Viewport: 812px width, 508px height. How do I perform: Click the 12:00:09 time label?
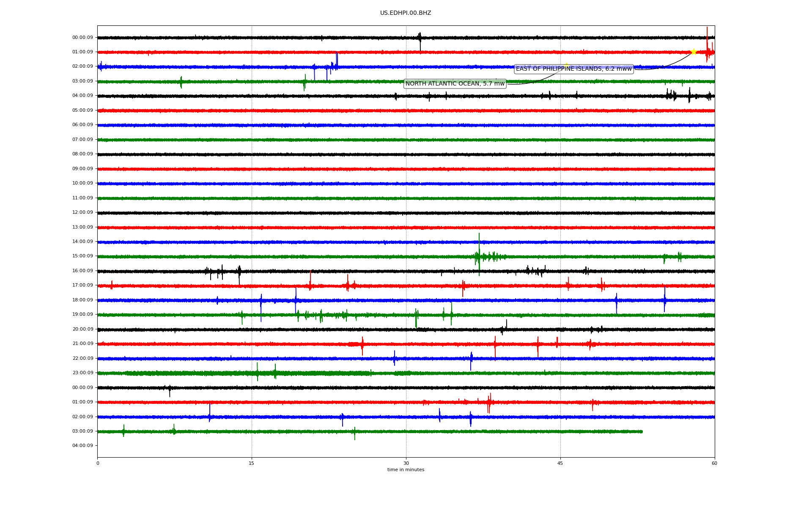(x=82, y=213)
